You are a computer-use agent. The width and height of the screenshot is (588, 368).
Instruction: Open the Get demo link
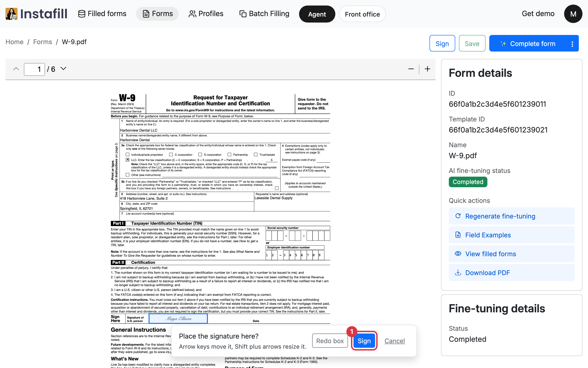(538, 14)
